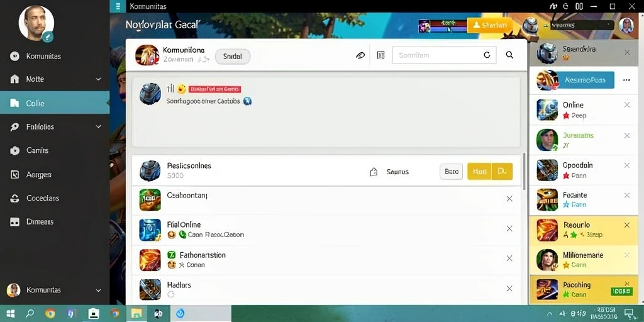Image resolution: width=644 pixels, height=322 pixels.
Task: Close the Duraaatns entry
Action: 627,136
